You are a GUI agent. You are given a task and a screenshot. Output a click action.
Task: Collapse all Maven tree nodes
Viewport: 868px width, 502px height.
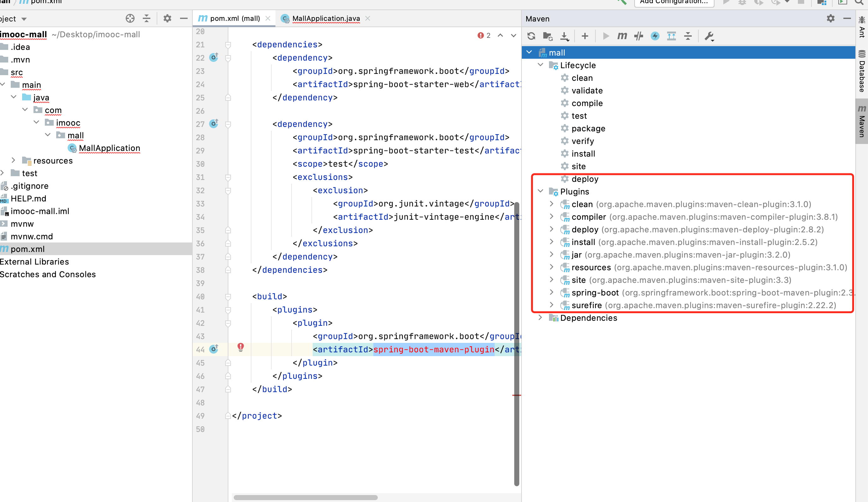click(x=688, y=36)
